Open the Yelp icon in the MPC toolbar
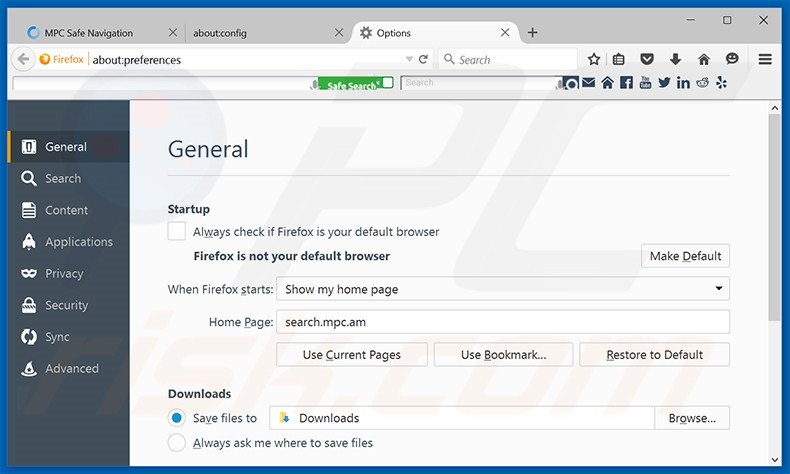 721,83
